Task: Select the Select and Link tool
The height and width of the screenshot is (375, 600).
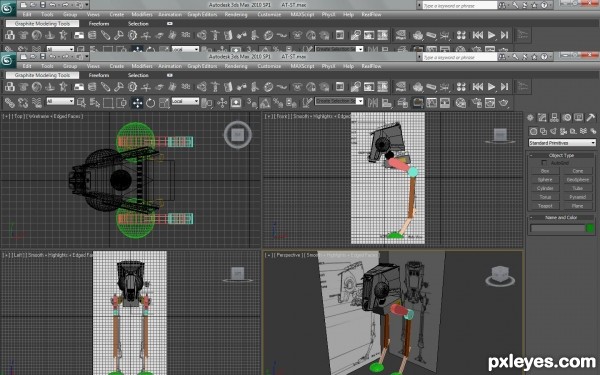Action: [x=9, y=103]
